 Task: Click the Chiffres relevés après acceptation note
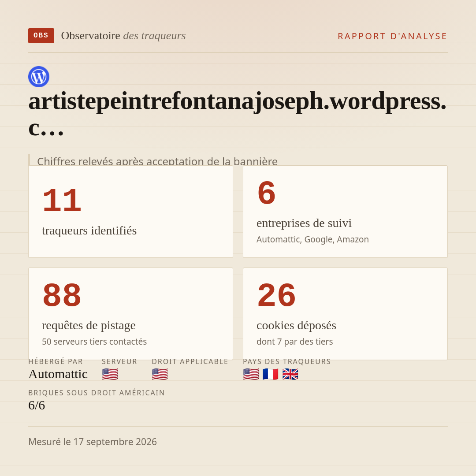tap(157, 161)
